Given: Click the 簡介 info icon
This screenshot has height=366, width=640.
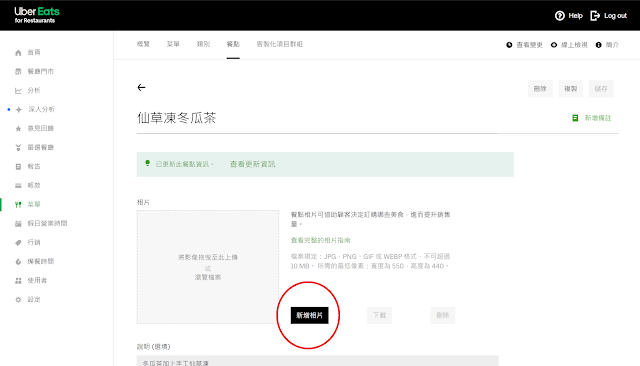Looking at the screenshot, I should (598, 45).
